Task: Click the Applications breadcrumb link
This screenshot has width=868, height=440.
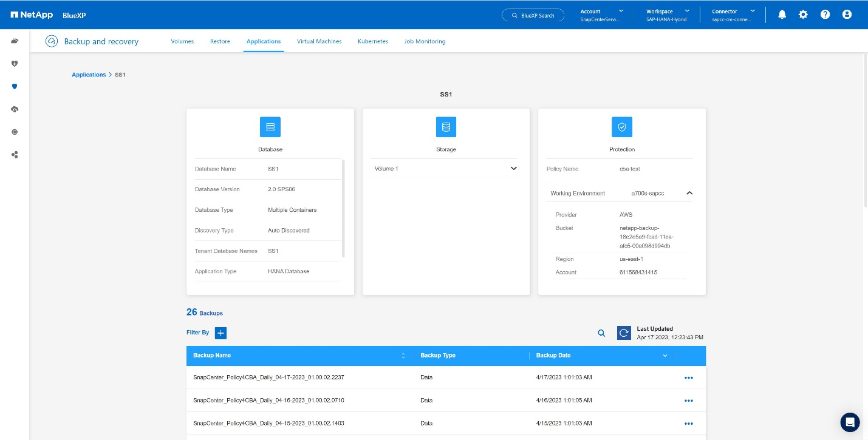Action: 89,75
